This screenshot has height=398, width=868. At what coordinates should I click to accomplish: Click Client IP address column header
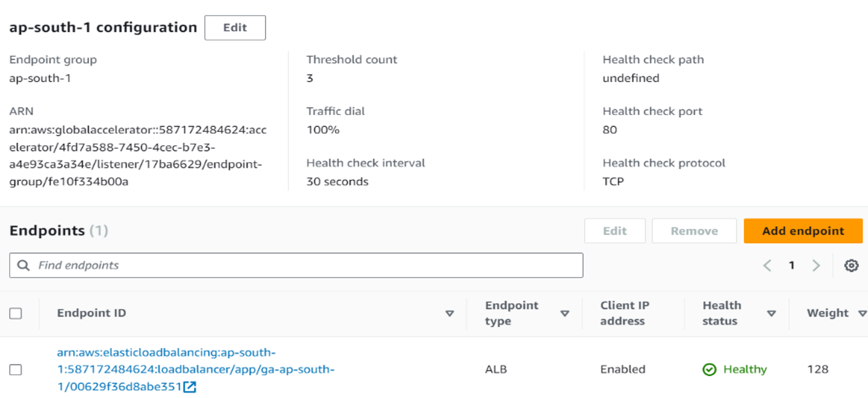coord(625,313)
